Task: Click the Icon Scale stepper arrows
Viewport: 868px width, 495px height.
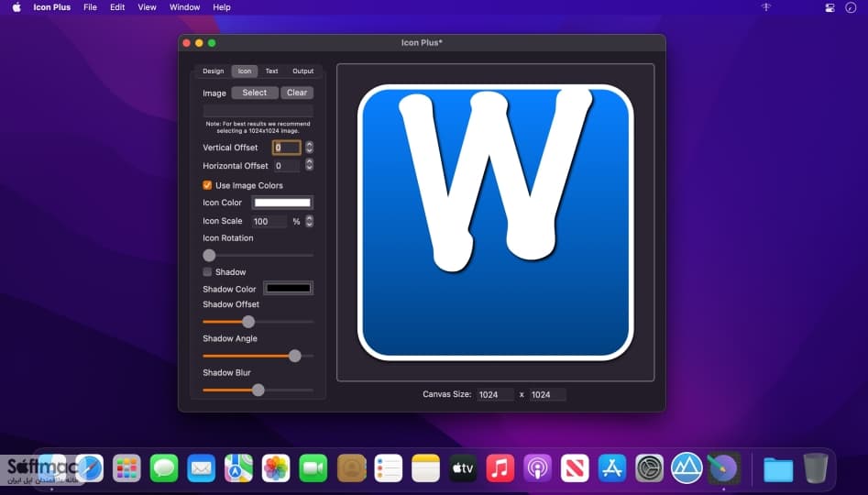Action: click(x=309, y=221)
